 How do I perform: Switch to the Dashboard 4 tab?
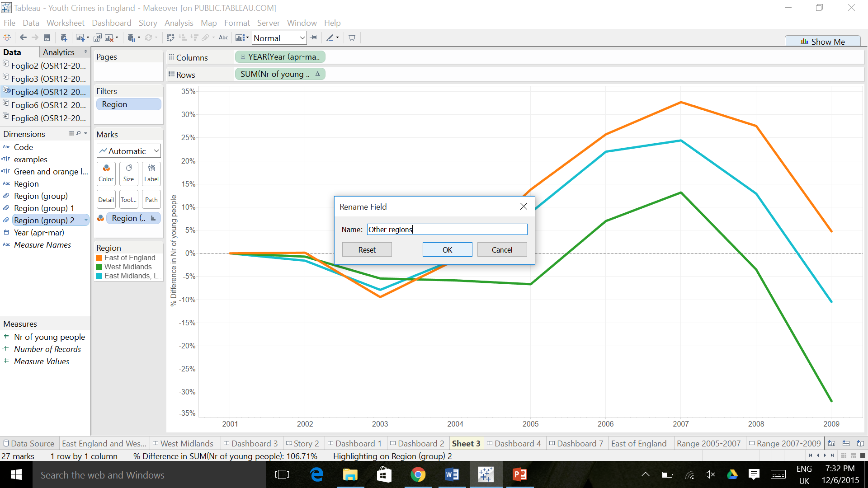514,444
